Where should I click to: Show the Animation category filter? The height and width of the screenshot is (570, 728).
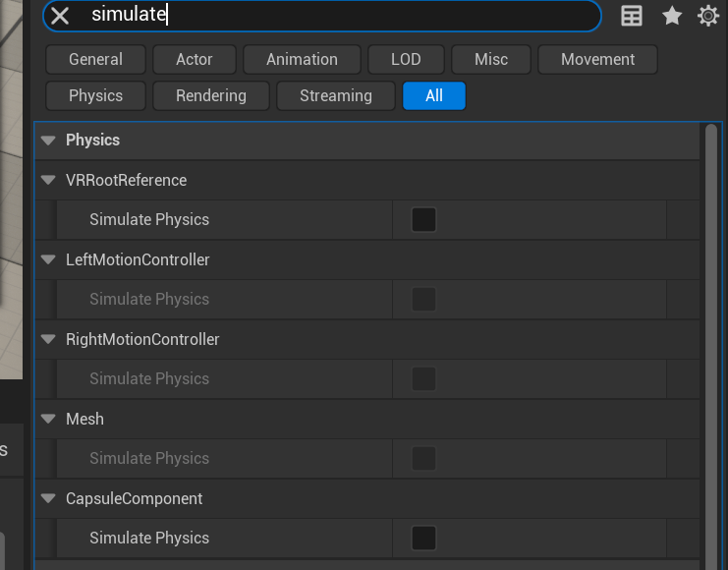click(302, 59)
